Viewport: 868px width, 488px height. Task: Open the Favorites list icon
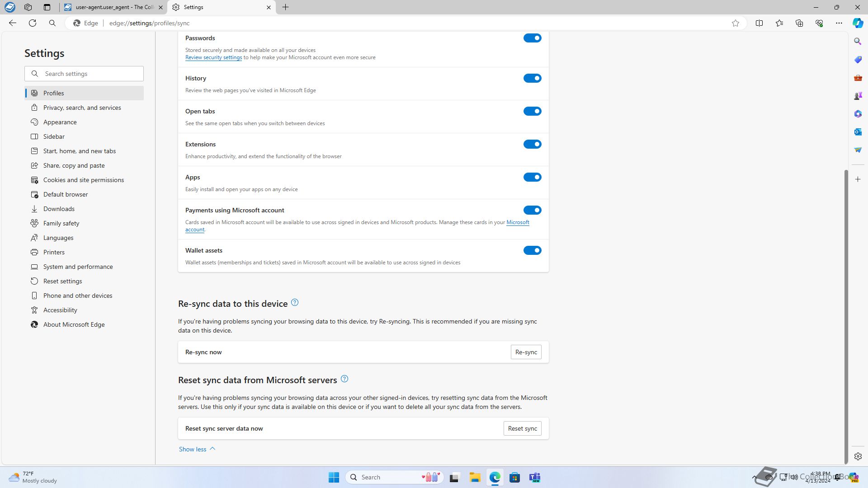[x=779, y=23]
